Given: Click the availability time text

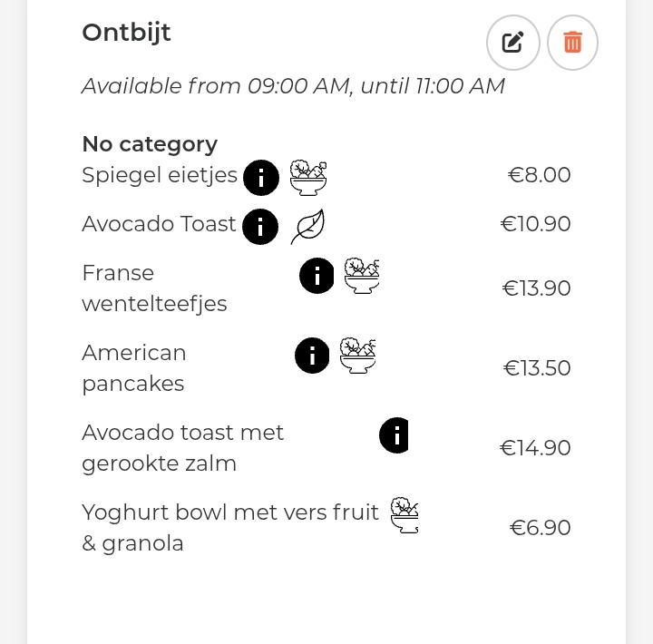Looking at the screenshot, I should tap(293, 86).
